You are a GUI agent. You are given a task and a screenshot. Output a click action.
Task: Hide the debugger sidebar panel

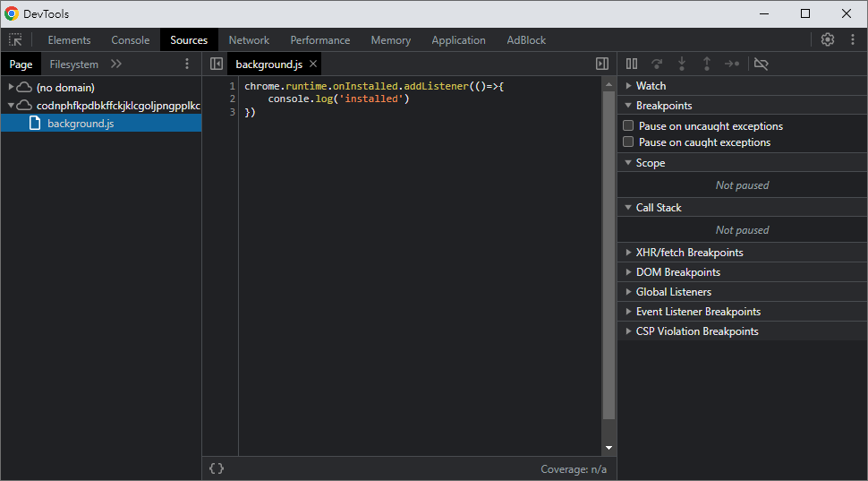point(602,64)
